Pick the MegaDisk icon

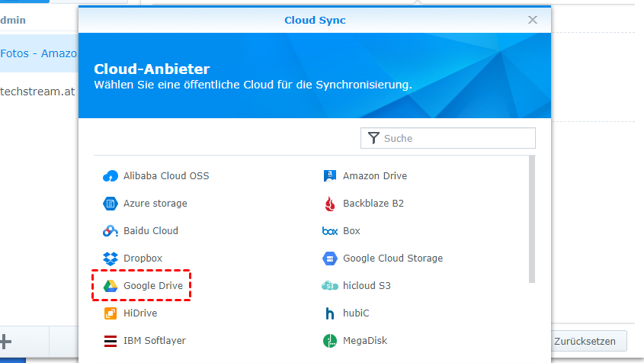click(330, 341)
